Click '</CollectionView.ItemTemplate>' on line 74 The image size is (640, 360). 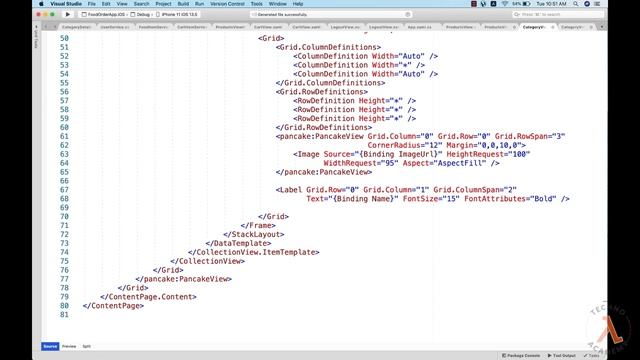(253, 252)
